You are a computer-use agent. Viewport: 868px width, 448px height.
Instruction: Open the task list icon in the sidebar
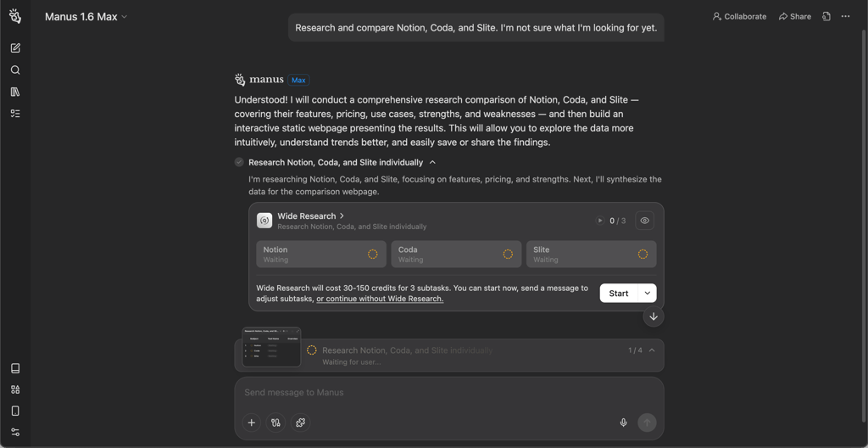pos(15,113)
